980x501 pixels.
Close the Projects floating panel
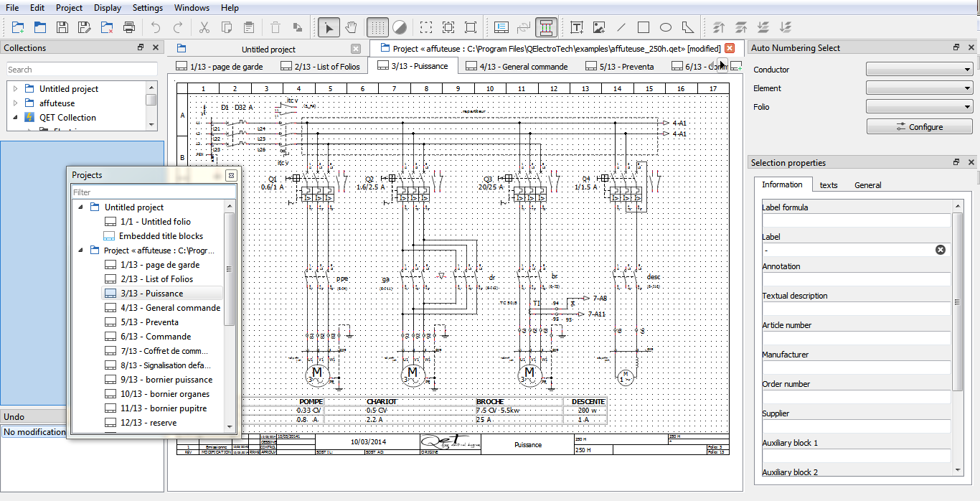pos(231,175)
